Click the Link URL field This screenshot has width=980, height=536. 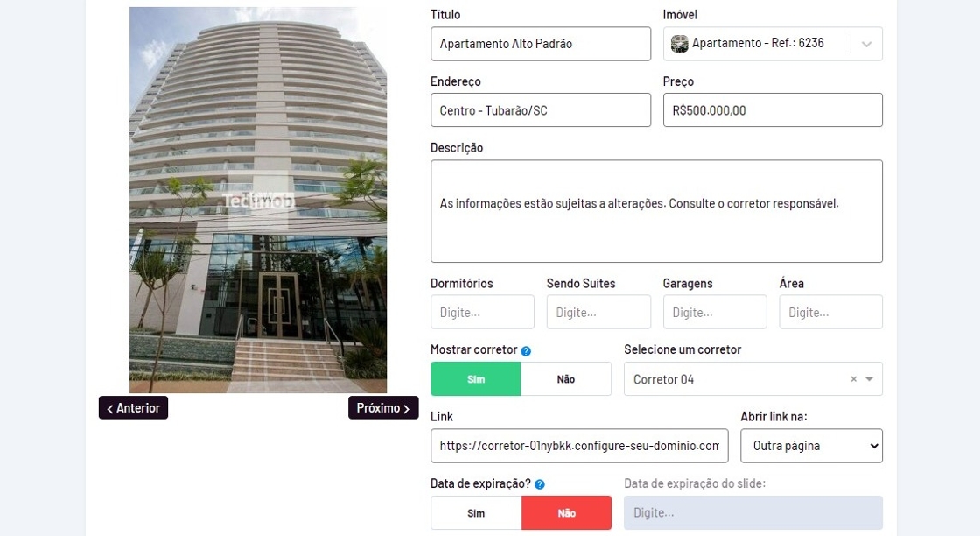coord(579,446)
